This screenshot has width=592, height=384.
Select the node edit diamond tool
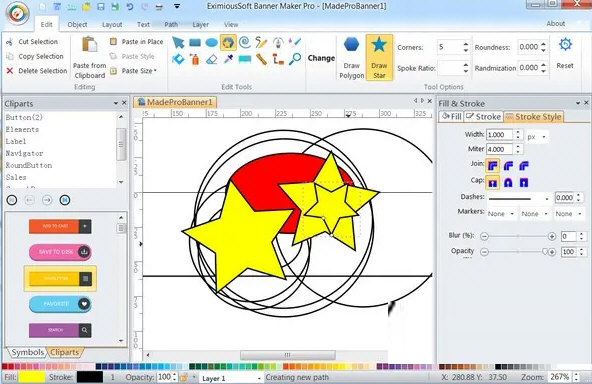point(178,59)
